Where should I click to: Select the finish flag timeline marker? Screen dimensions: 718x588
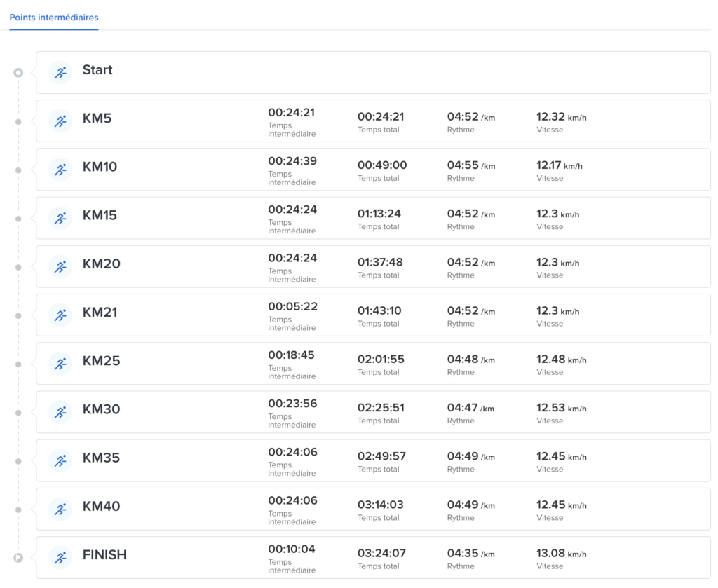coord(18,558)
